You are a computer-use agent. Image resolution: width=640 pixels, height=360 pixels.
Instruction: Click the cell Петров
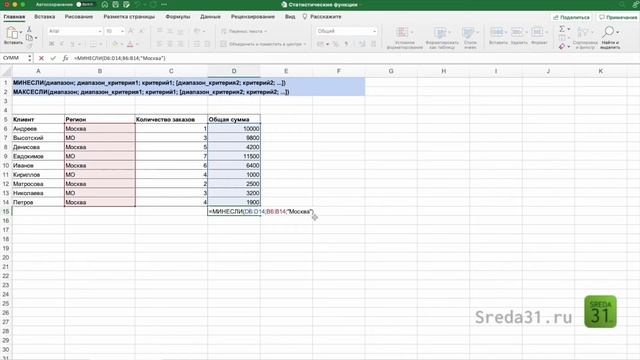38,202
